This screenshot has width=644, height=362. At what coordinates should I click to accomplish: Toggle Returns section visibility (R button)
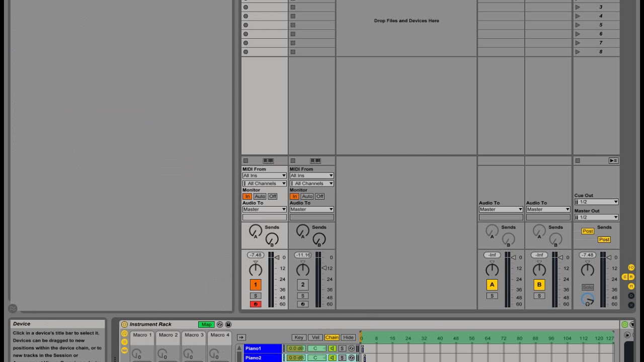click(631, 277)
